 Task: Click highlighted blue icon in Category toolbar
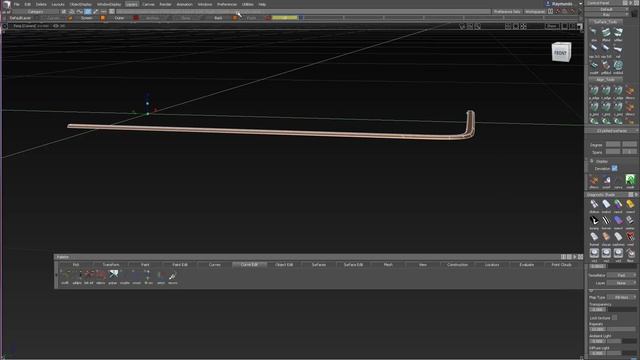pyautogui.click(x=88, y=12)
